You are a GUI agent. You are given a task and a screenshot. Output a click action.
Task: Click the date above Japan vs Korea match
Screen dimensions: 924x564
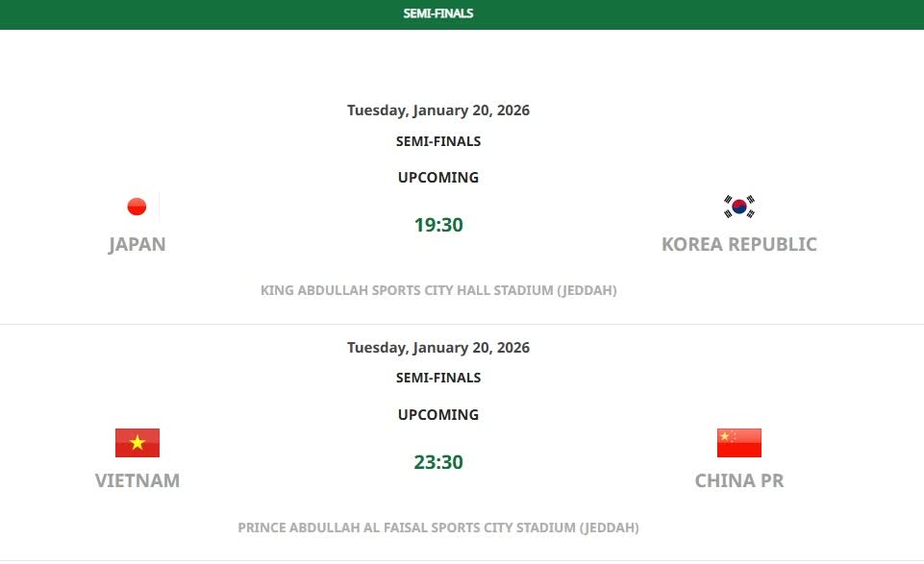(x=438, y=110)
